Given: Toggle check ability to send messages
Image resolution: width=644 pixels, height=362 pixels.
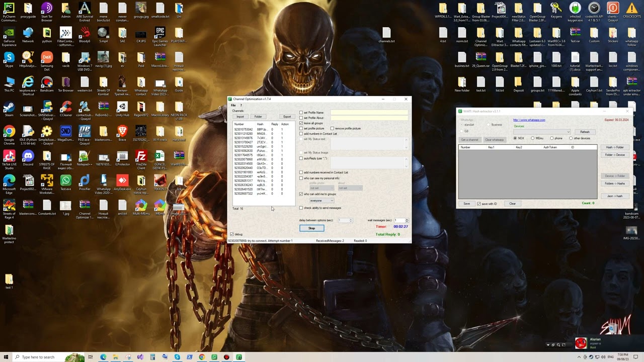Looking at the screenshot, I should click(301, 208).
